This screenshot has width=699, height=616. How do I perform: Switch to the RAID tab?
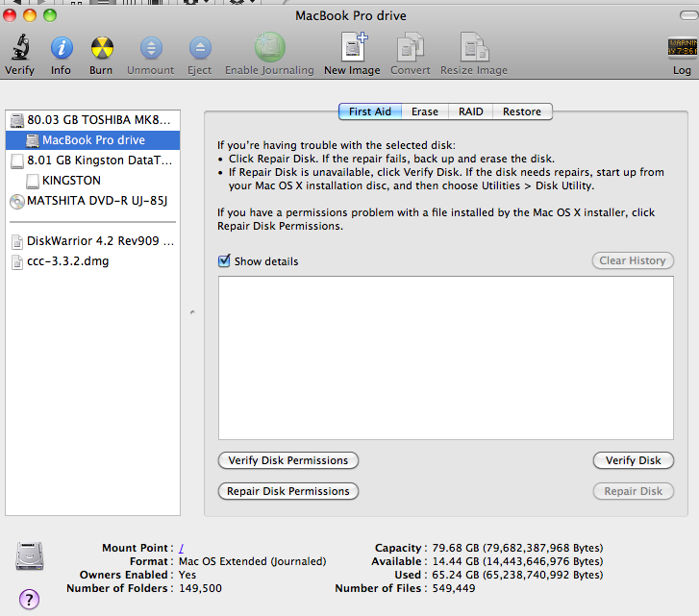point(471,111)
